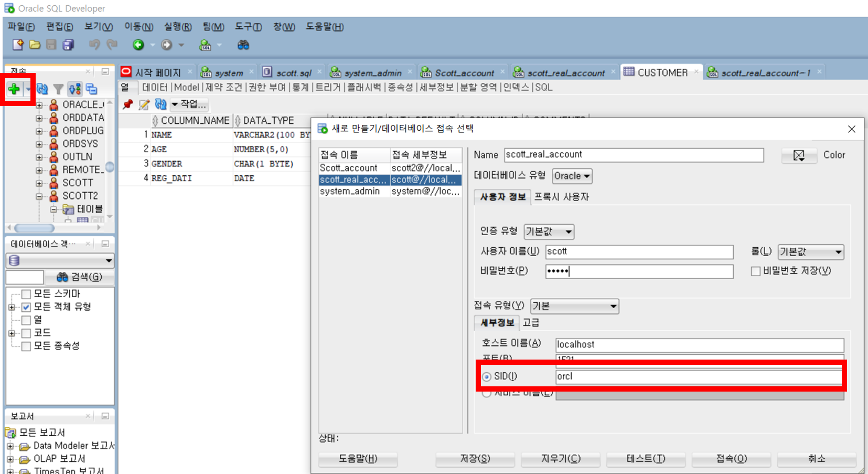Click the green Back navigation icon
The image size is (868, 474).
tap(138, 45)
